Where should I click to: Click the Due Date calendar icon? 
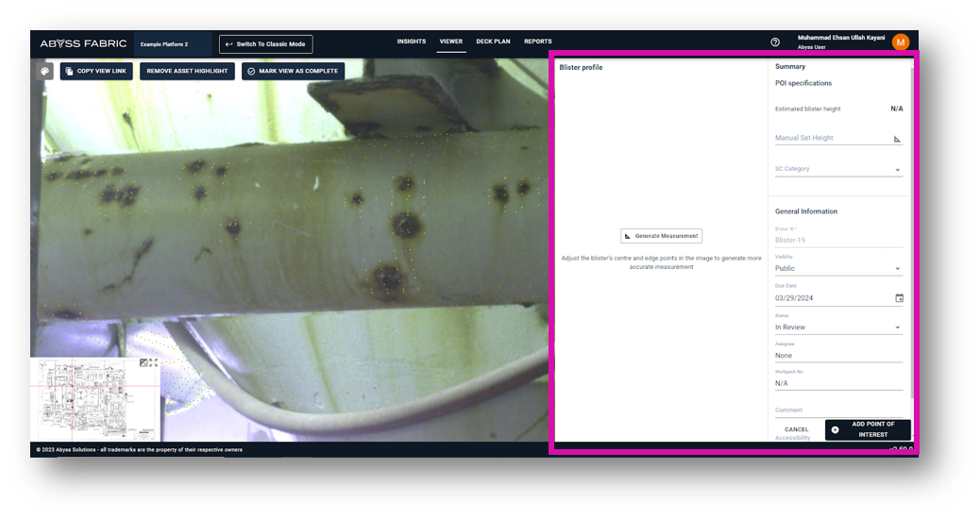click(x=899, y=298)
